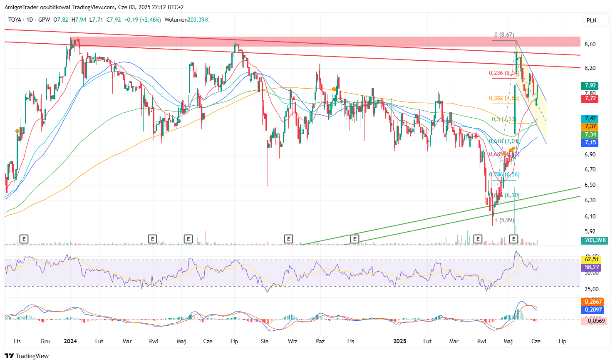Click the earnings E marker above Kwi 2025
This screenshot has height=364, width=615.
click(478, 239)
